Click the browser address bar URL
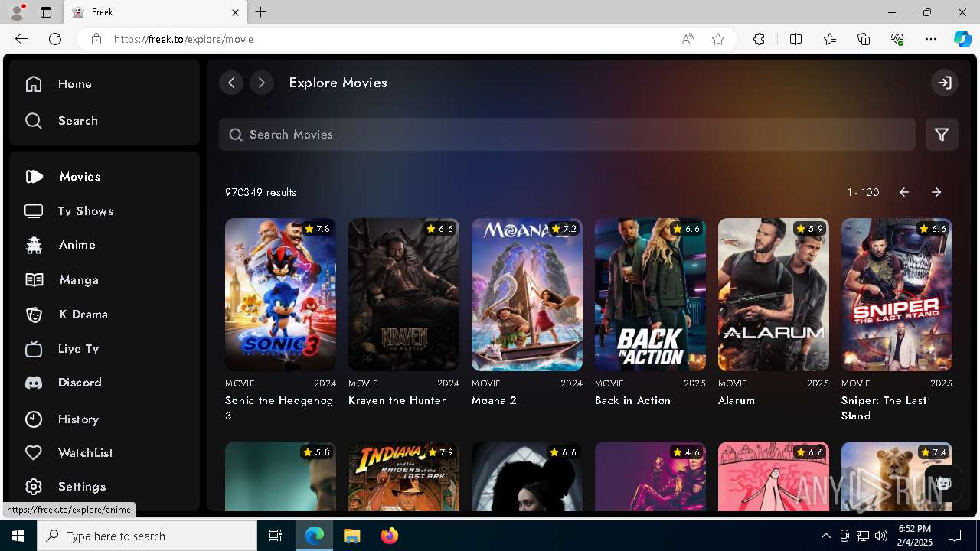The image size is (980, 551). (x=184, y=39)
